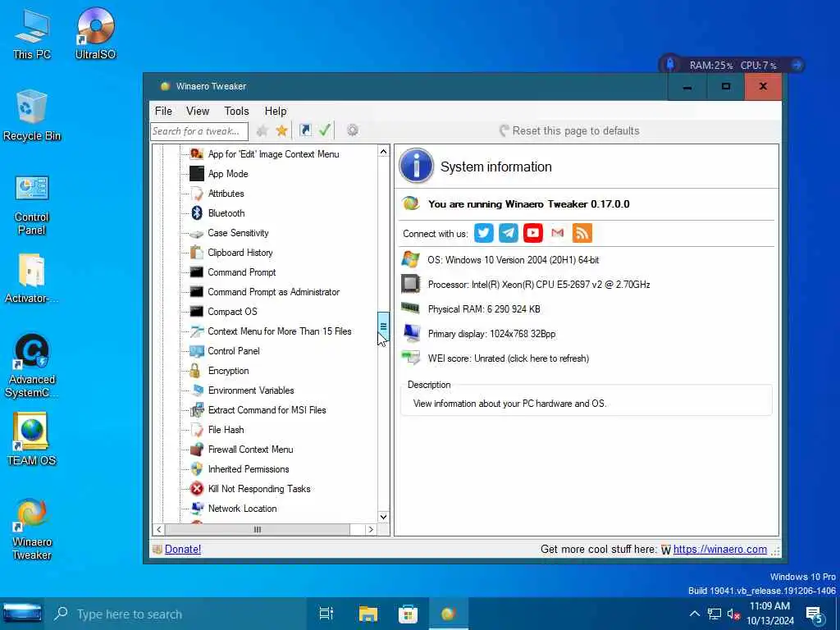This screenshot has height=630, width=840.
Task: Click the vertical scrollbar thumb
Action: pyautogui.click(x=383, y=326)
